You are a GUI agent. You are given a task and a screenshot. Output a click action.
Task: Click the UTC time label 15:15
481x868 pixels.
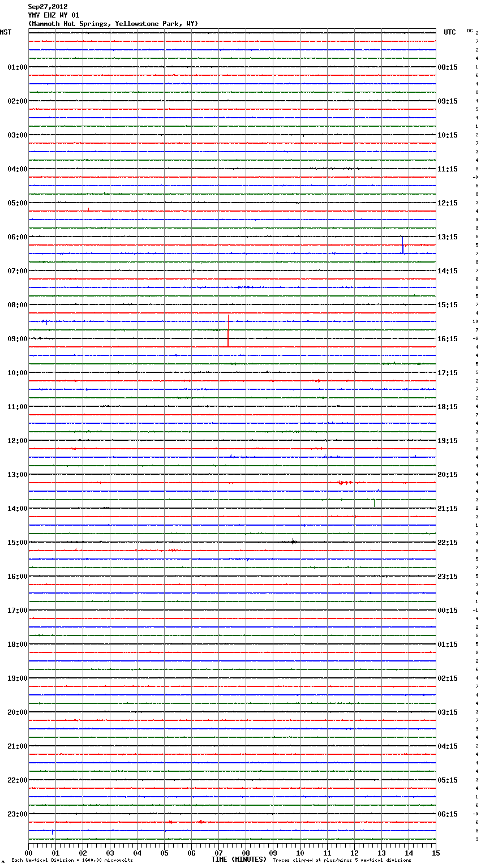[x=448, y=305]
